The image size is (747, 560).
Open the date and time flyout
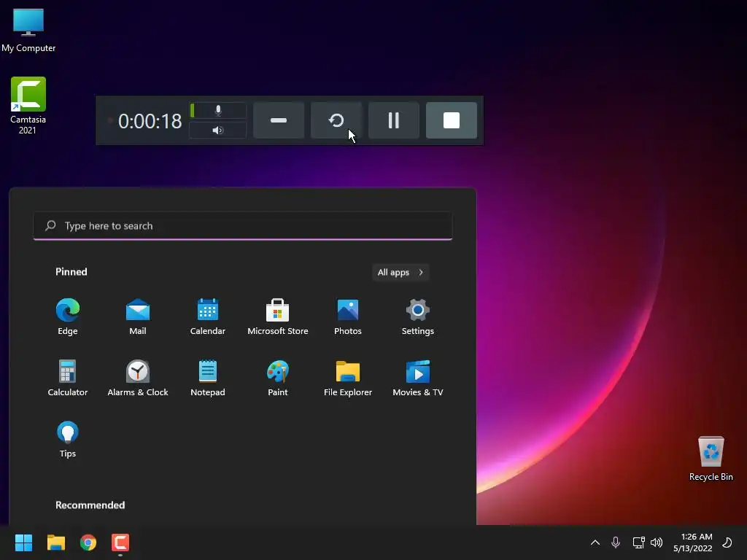tap(693, 542)
